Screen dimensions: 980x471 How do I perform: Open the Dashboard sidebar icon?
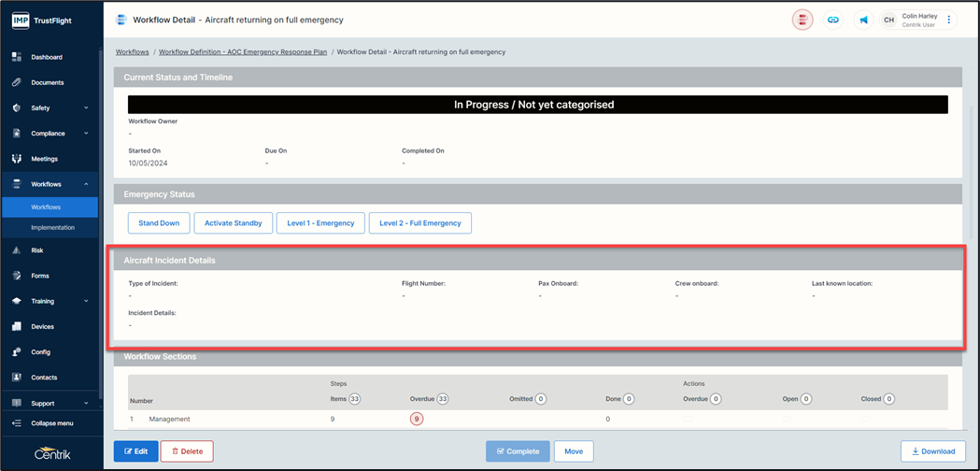tap(18, 57)
